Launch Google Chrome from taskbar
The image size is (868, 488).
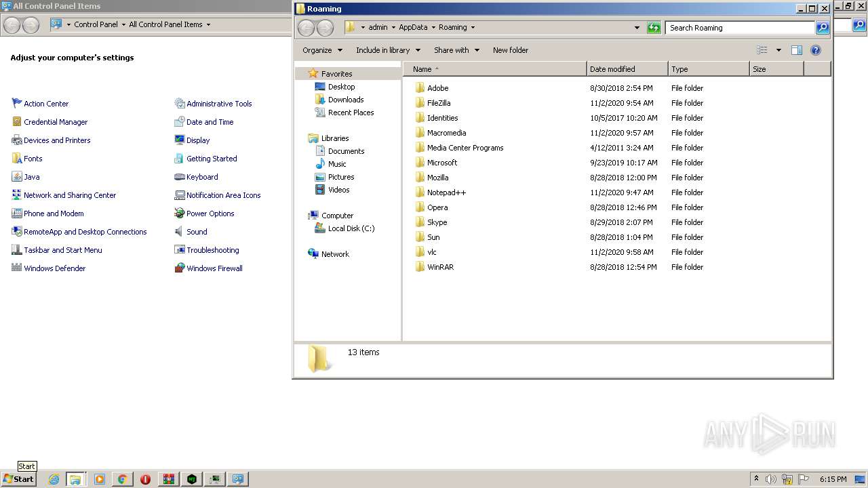coord(122,479)
